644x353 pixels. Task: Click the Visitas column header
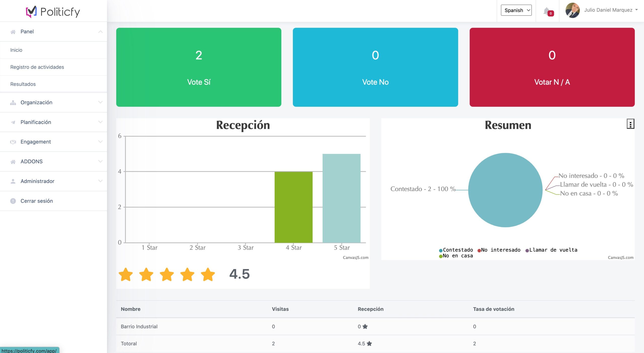(280, 309)
